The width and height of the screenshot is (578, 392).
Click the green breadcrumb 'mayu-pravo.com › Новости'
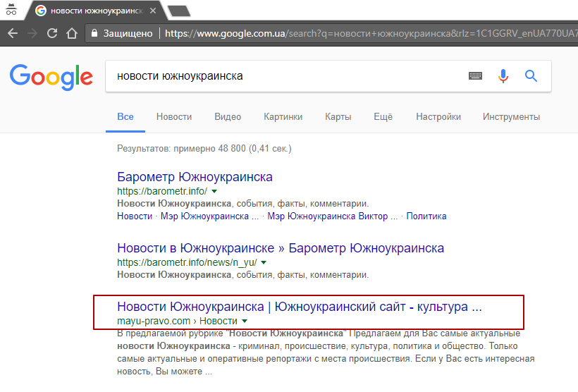click(178, 321)
